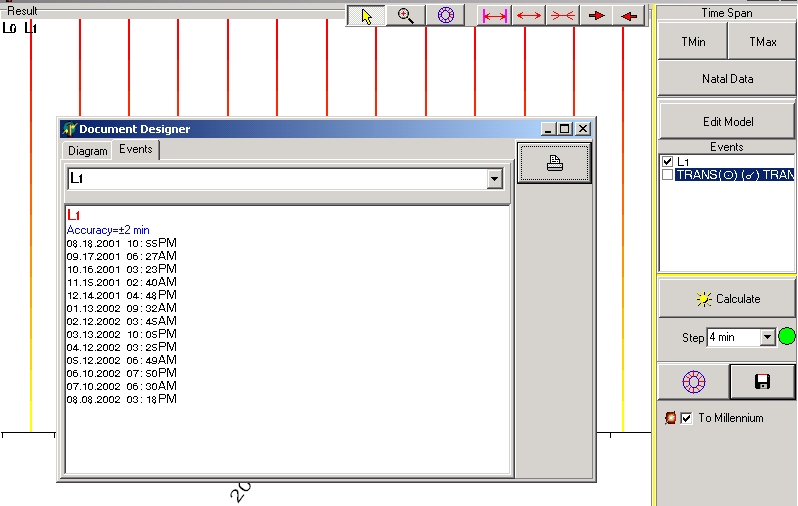Click the magenta fit-to-width arrows icon

coord(494,16)
